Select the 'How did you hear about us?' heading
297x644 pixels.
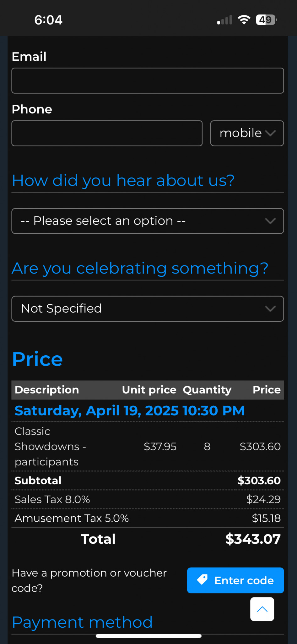tap(123, 180)
